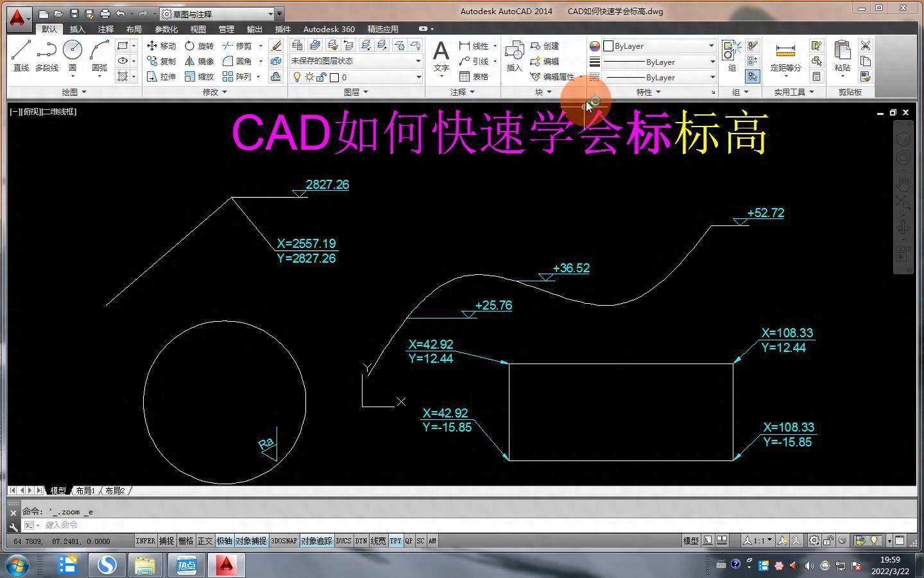This screenshot has height=578, width=924.
Task: Toggle Polar tracking (极轴) in status bar
Action: [224, 541]
